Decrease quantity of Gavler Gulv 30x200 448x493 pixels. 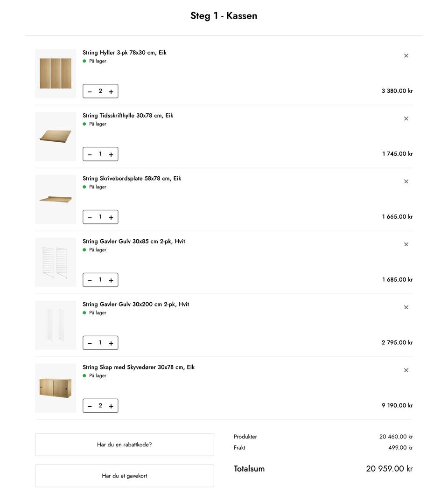pos(90,343)
